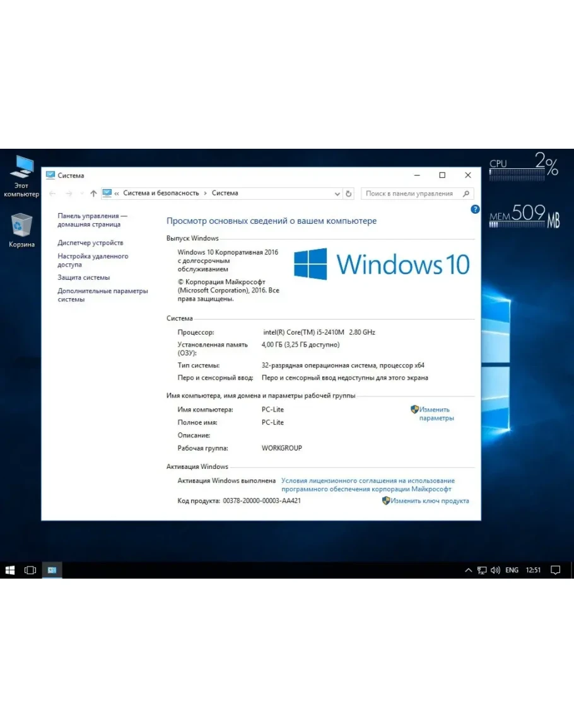Viewport: 574px width, 728px height.
Task: Click the blue help question mark icon
Action: coord(475,209)
